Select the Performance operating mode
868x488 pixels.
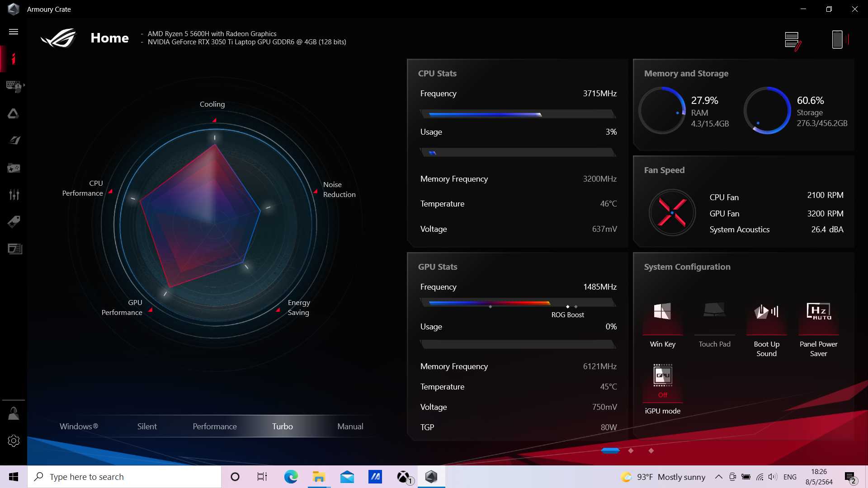tap(215, 426)
